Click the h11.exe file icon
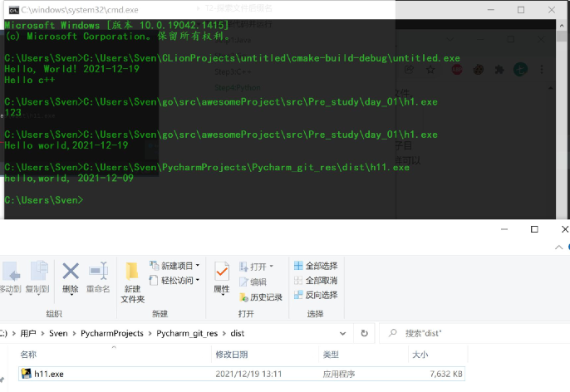 (x=26, y=374)
